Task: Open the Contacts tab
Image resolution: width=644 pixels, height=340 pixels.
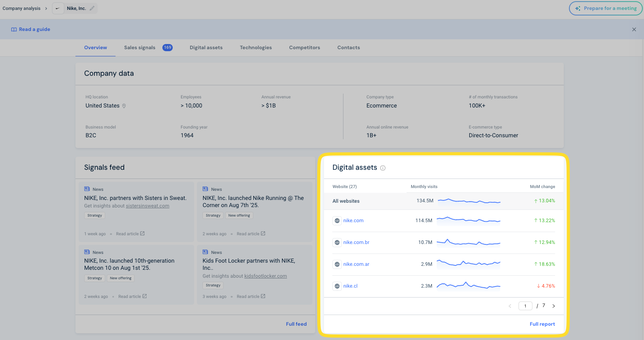Action: (x=349, y=48)
